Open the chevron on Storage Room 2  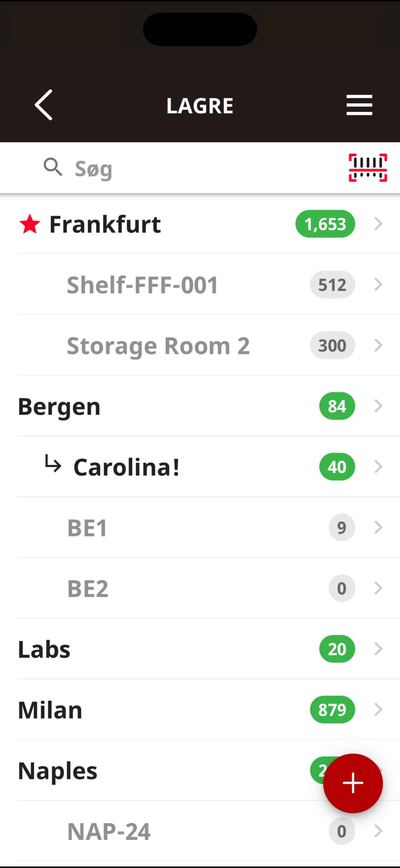tap(378, 345)
